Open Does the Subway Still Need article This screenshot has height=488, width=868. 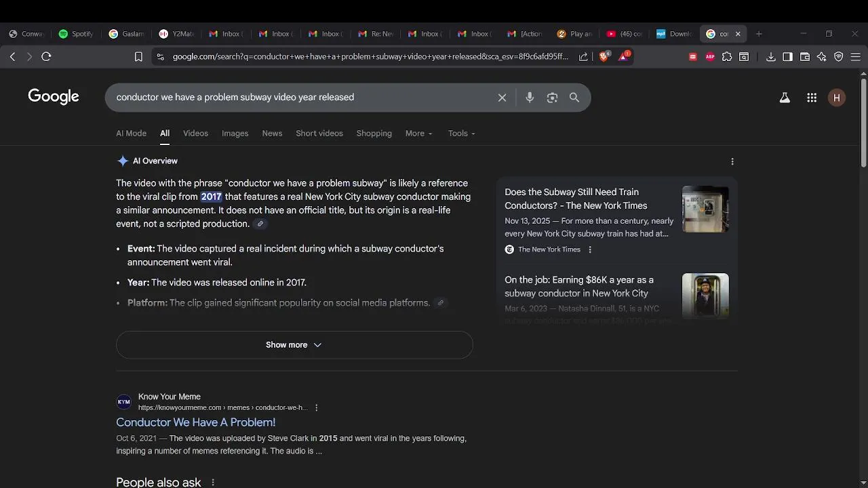click(x=576, y=199)
